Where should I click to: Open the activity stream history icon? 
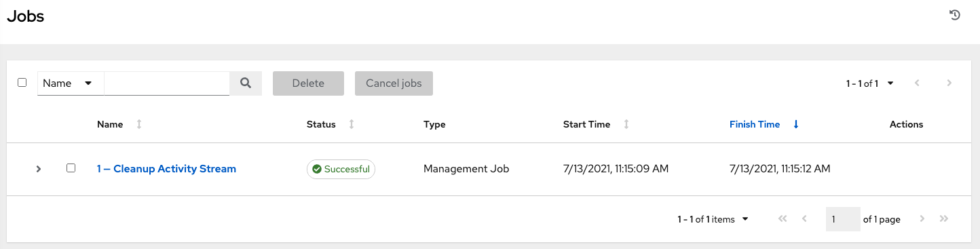(955, 16)
